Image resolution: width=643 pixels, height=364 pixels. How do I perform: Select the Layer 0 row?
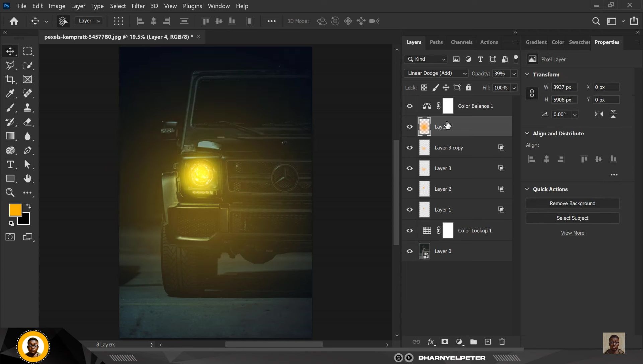(457, 251)
